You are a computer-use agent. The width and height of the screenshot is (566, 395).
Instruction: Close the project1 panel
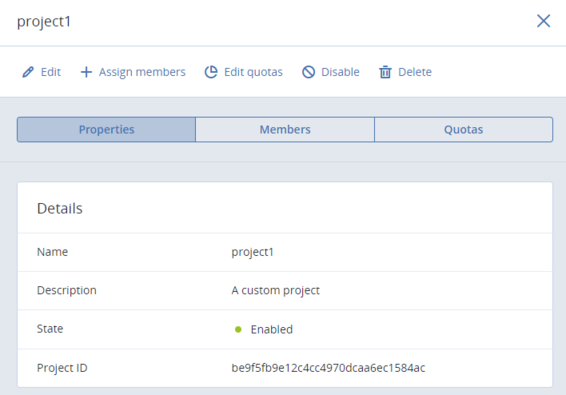(543, 21)
